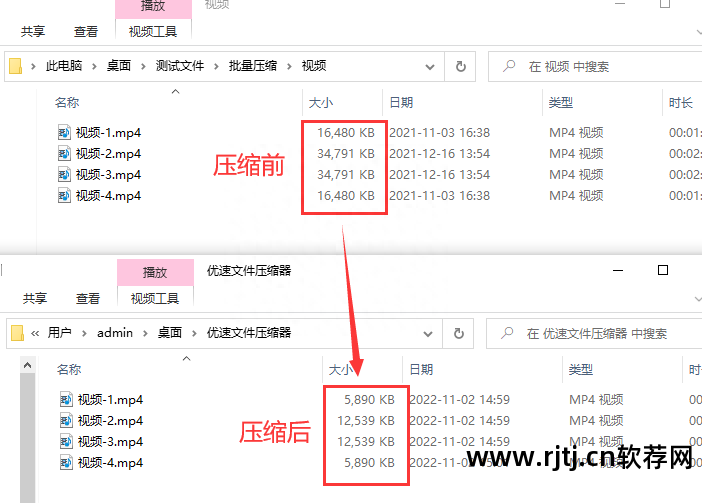Refresh the 优速文件压缩器 folder view
This screenshot has height=503, width=702.
pos(458,333)
